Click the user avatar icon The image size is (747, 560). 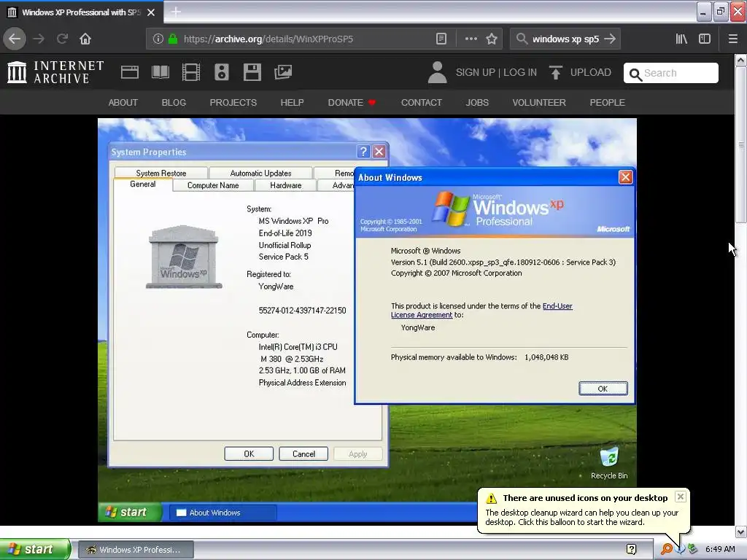point(438,72)
